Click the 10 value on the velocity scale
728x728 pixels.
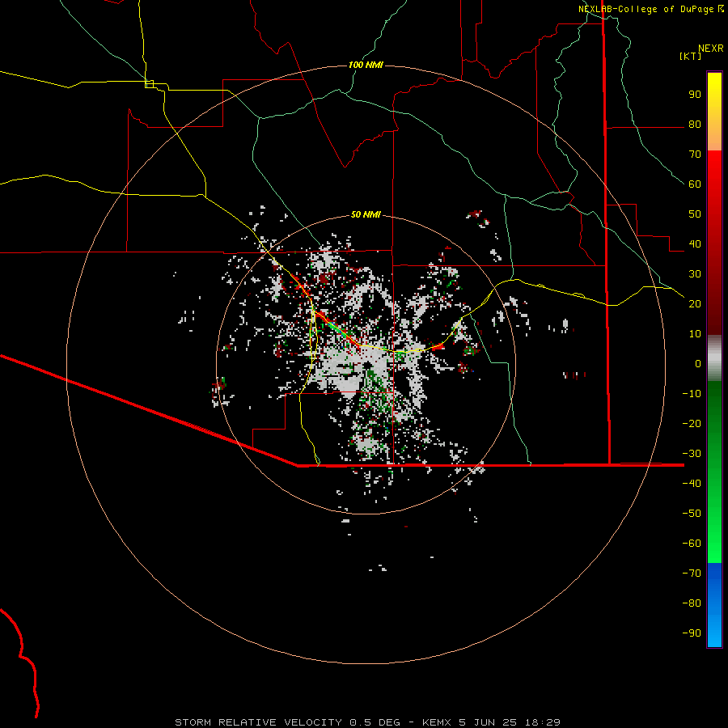pyautogui.click(x=695, y=334)
